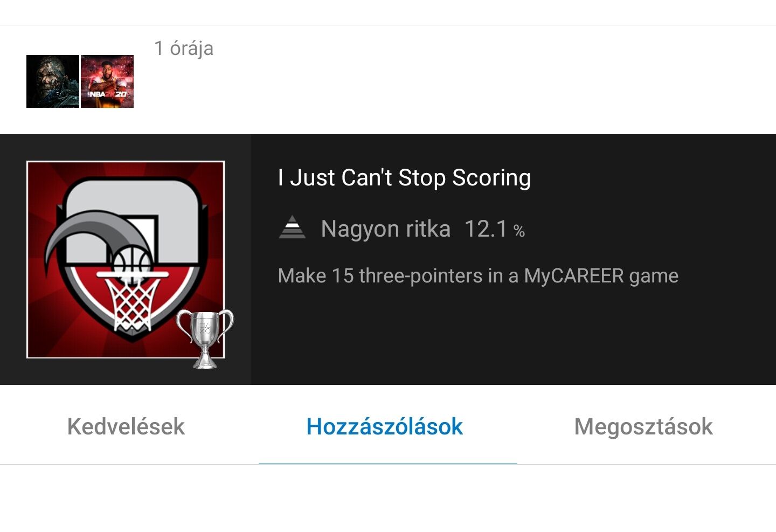The image size is (776, 532).
Task: Click the blue underline beneath Hozzászólások
Action: coord(388,464)
